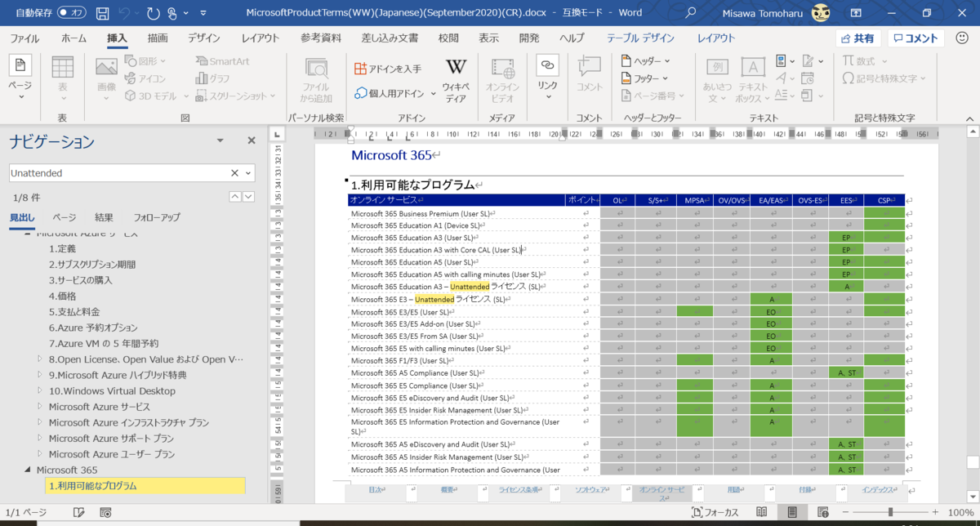Open the 個人用アドイン dropdown
The image size is (980, 526).
tap(395, 93)
